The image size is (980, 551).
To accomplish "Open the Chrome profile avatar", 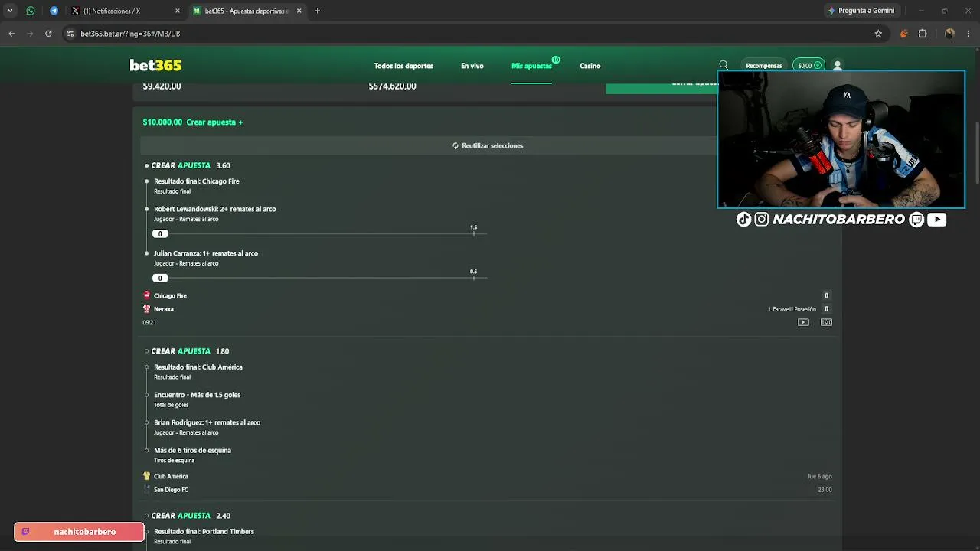I will [x=949, y=34].
